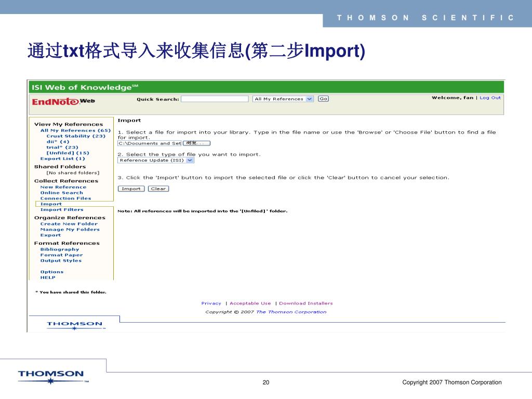Click the Import button

131,189
